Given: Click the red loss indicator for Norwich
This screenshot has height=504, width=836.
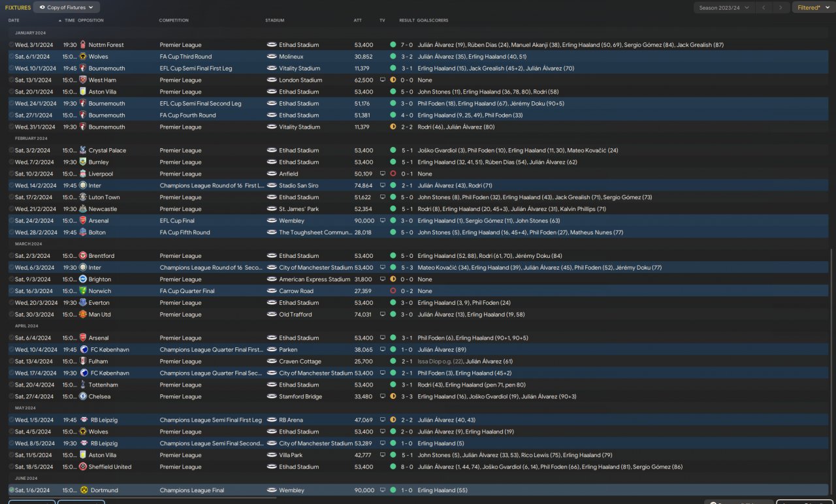Looking at the screenshot, I should click(393, 291).
